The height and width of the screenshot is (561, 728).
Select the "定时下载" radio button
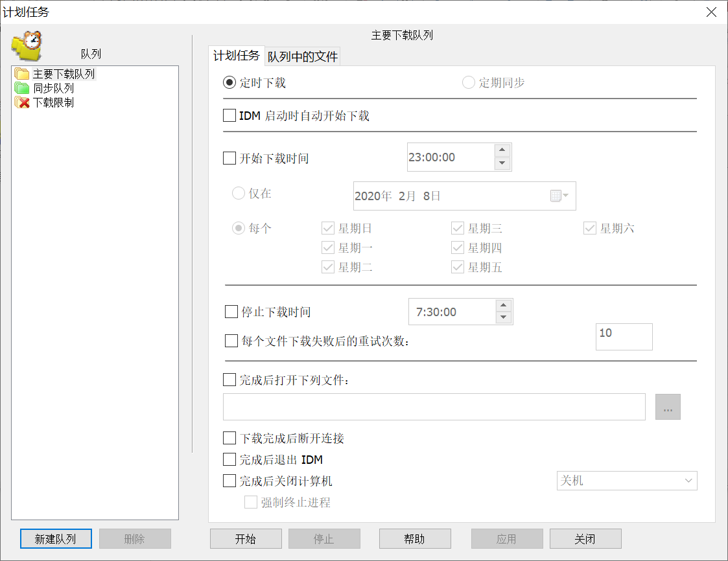point(229,83)
